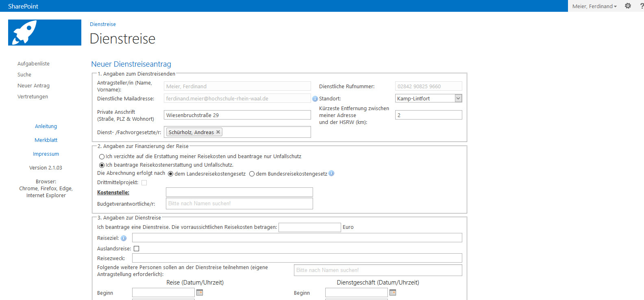Check the Auslandsreise checkbox
This screenshot has height=300, width=644.
click(x=137, y=248)
